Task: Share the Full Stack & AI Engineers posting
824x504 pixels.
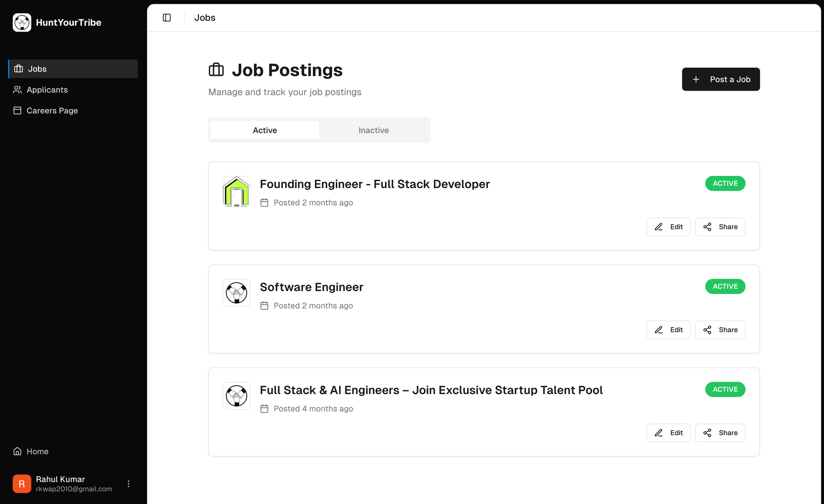Action: 720,433
